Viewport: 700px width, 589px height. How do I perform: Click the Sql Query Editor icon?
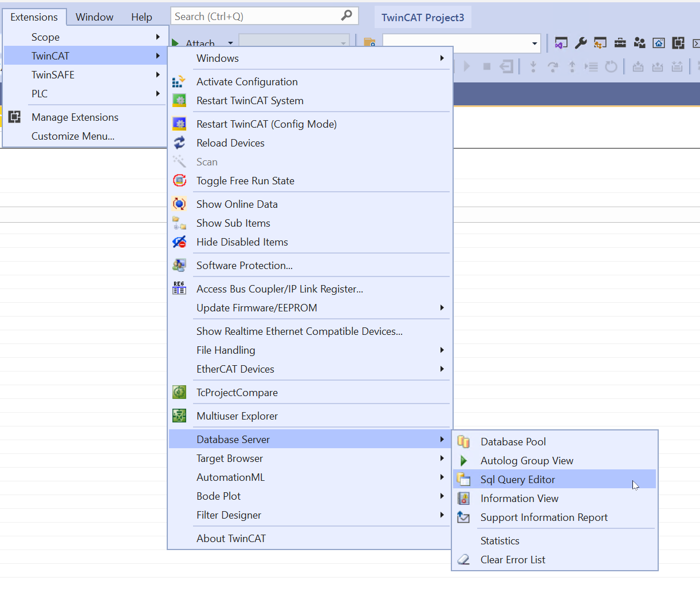coord(463,480)
